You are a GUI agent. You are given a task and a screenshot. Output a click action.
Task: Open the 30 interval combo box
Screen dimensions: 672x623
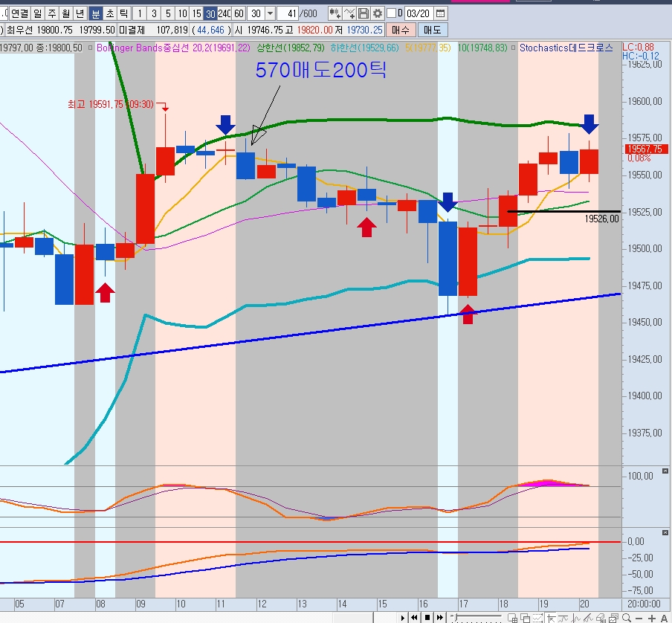(255, 13)
